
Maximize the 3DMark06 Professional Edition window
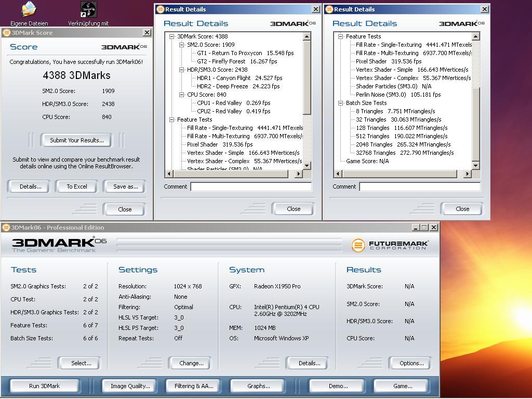(424, 228)
